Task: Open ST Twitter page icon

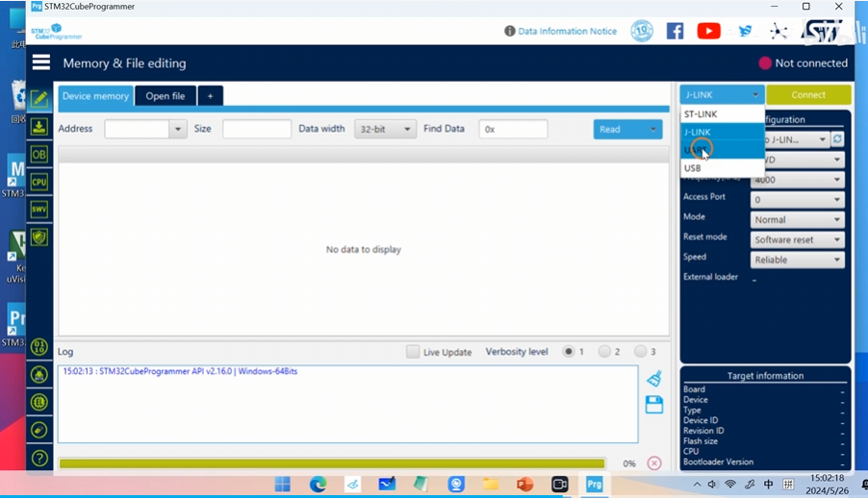Action: coord(745,31)
